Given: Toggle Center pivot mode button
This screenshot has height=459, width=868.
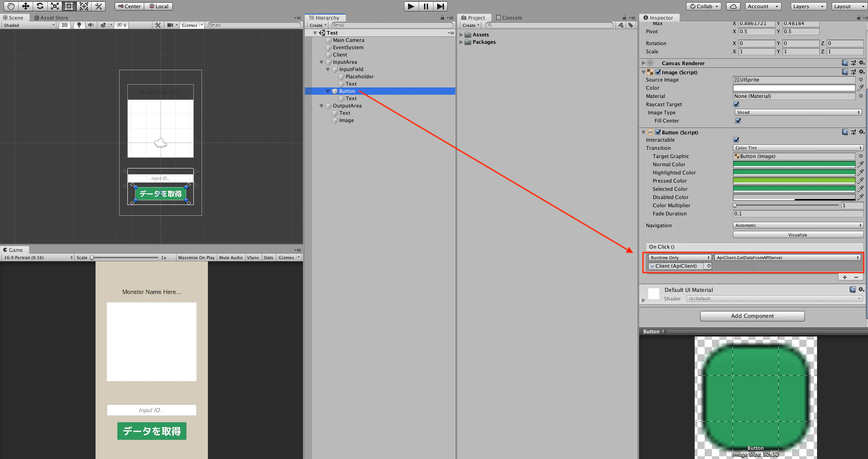Looking at the screenshot, I should pos(130,6).
